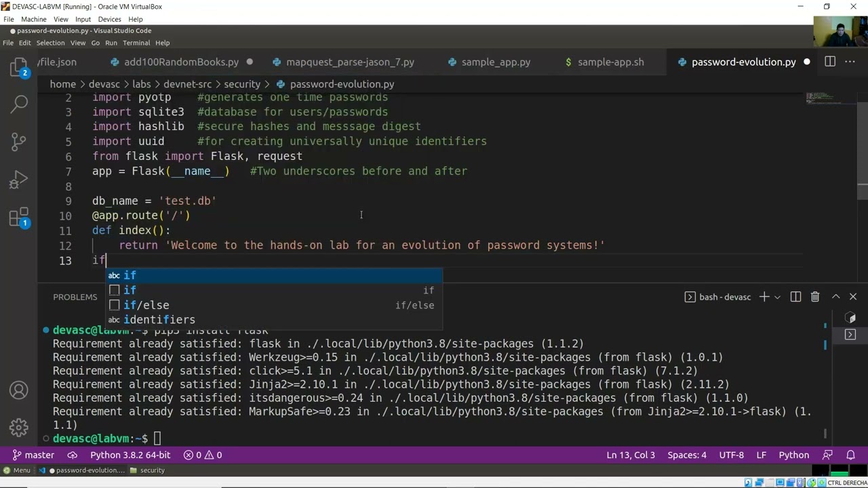Click unsaved dot on password-evolution.py tab
Image resolution: width=868 pixels, height=488 pixels.
point(807,62)
